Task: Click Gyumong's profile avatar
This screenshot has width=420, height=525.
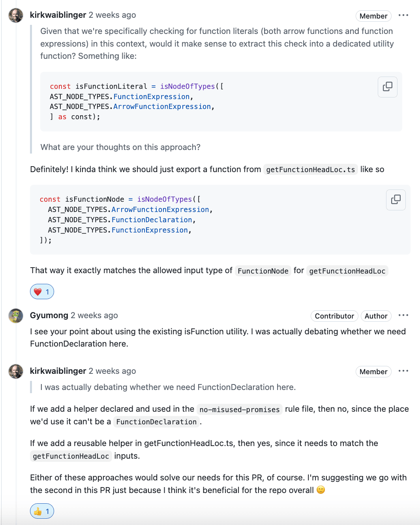Action: [16, 316]
